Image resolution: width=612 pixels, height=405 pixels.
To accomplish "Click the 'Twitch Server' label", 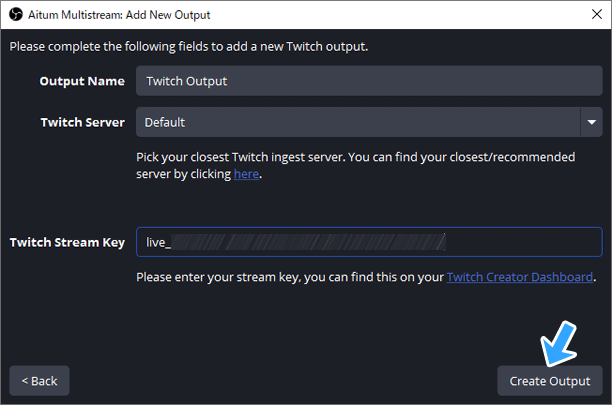I will point(83,123).
